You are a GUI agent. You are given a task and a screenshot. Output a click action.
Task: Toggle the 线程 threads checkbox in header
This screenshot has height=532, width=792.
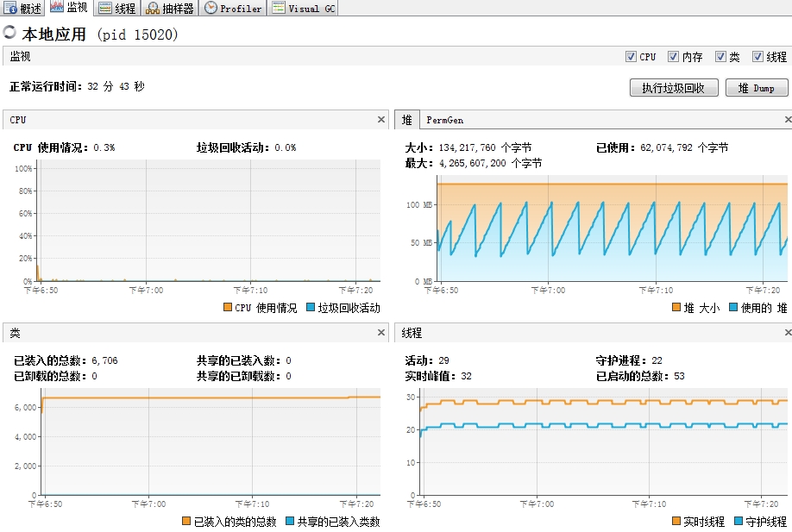757,57
